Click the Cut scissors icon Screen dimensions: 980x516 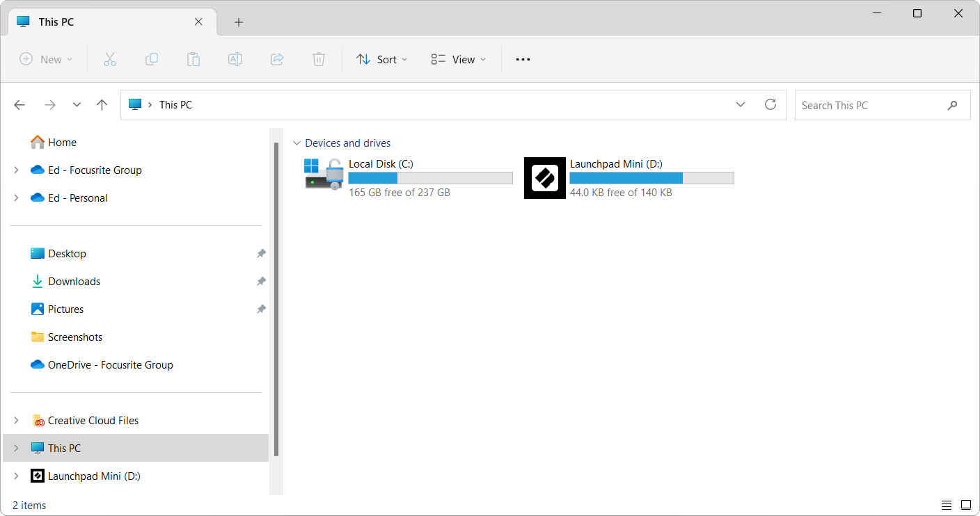coord(110,59)
